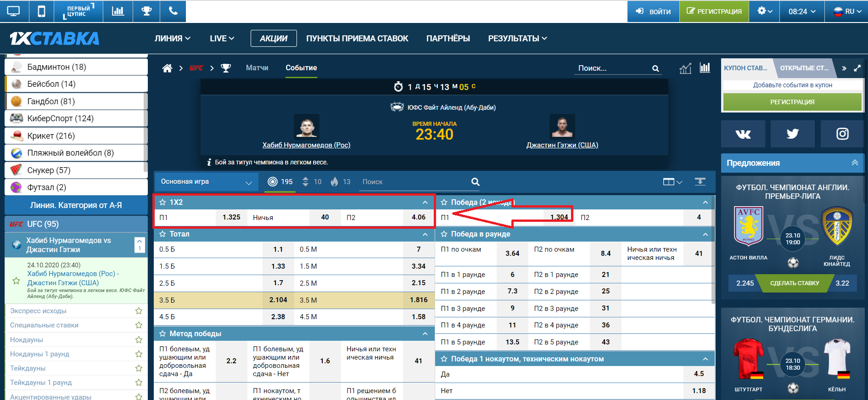Viewport: 868px width, 400px height.
Task: Select П1 odds 1.325 in 1X2
Action: [231, 217]
